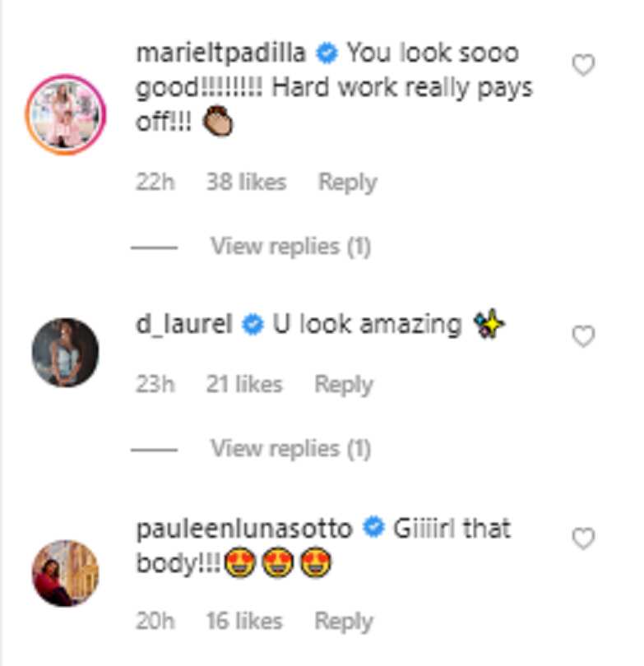Like marieltpadilla's comment with heart icon

point(583,65)
